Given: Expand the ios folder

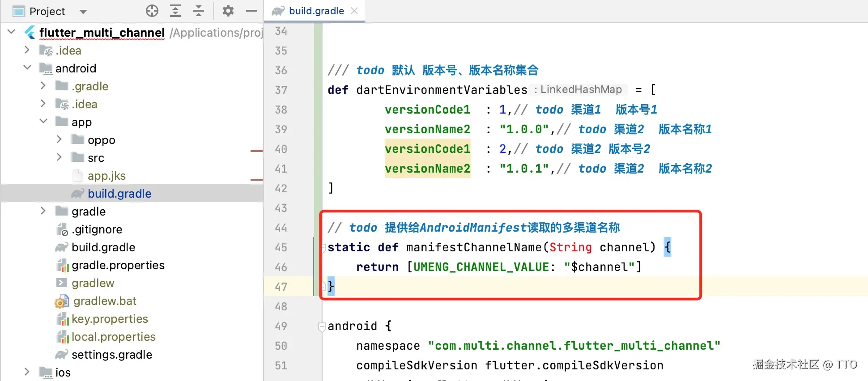Looking at the screenshot, I should tap(27, 372).
